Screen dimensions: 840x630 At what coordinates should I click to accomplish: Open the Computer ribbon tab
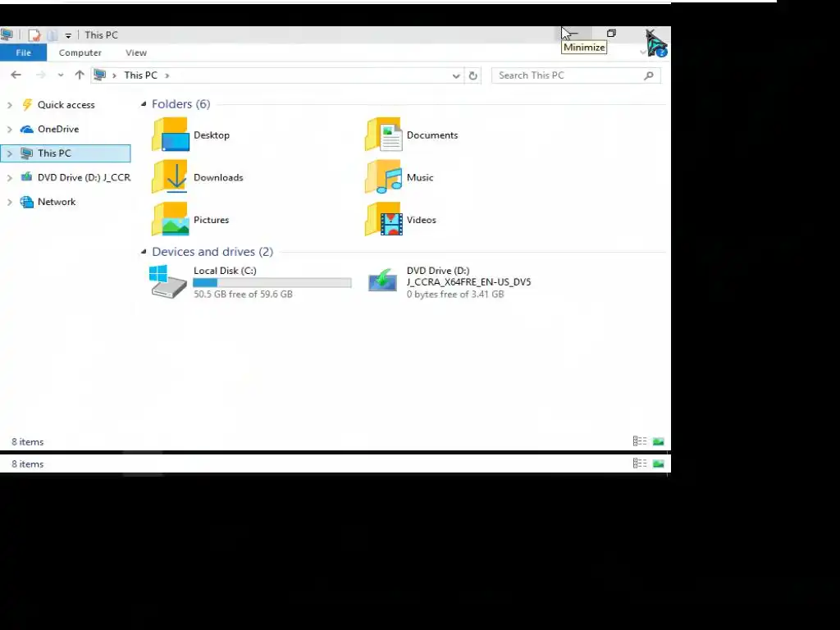tap(80, 52)
